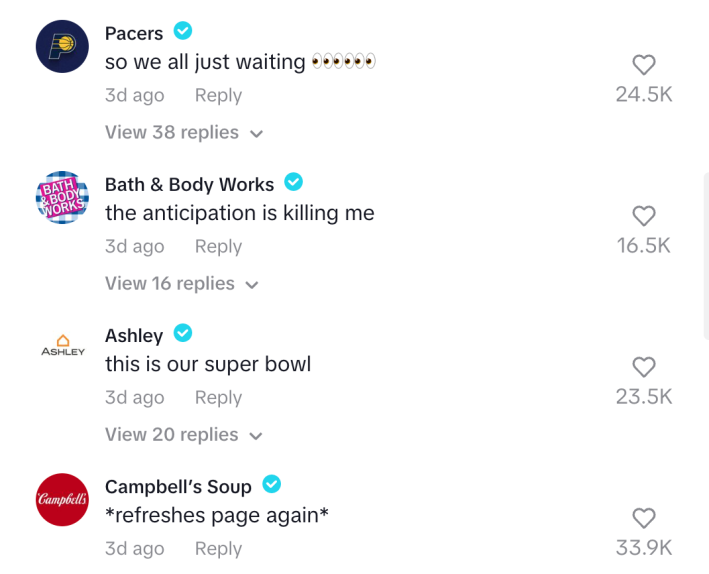This screenshot has width=709, height=574.
Task: Open the Pacers profile avatar
Action: 62,46
